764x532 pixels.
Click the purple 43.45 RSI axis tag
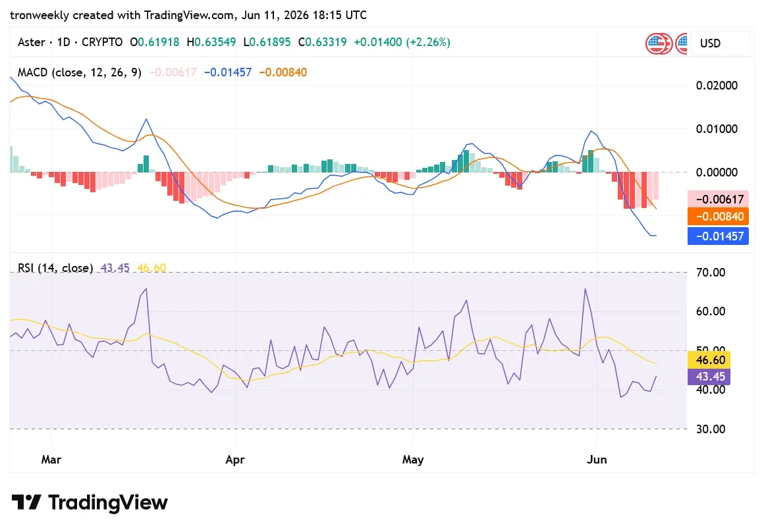pos(709,377)
